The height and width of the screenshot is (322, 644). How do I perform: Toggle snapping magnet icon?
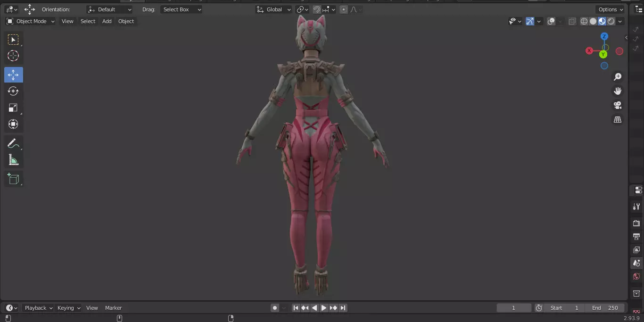(317, 9)
